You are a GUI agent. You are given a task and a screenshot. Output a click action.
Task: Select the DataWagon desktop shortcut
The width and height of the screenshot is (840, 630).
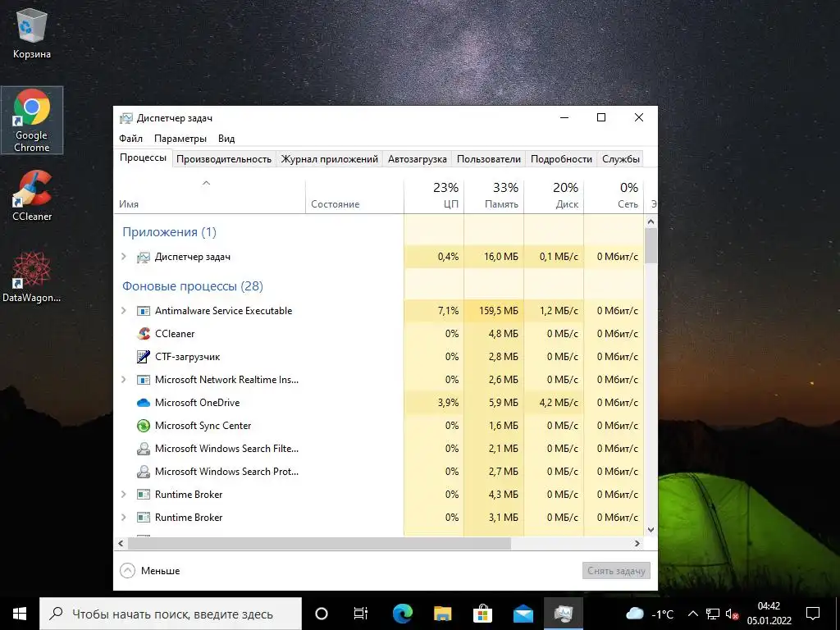(x=32, y=276)
